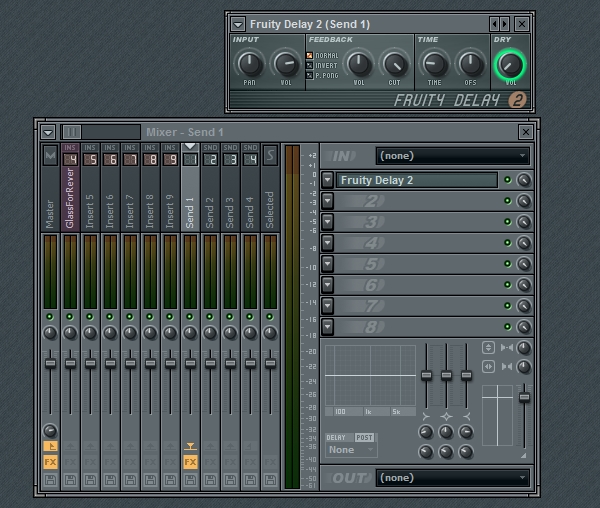The image size is (600, 508).
Task: Open the OUT output destination dropdown
Action: 453,478
